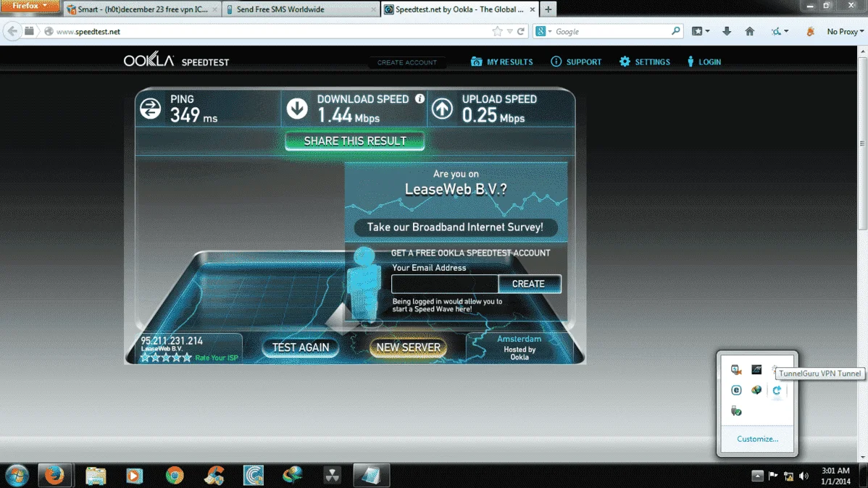Open Windows Explorer from the taskbar
Screen dimensions: 868x488
(x=95, y=475)
